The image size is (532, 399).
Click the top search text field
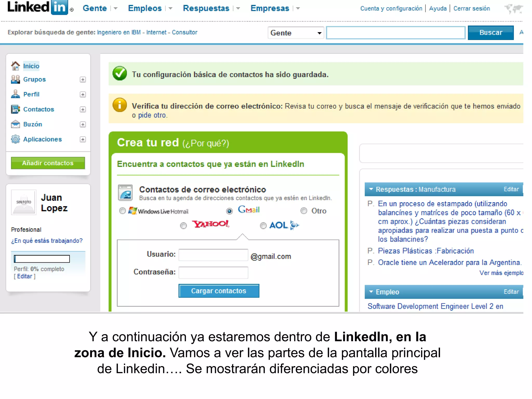(x=396, y=33)
